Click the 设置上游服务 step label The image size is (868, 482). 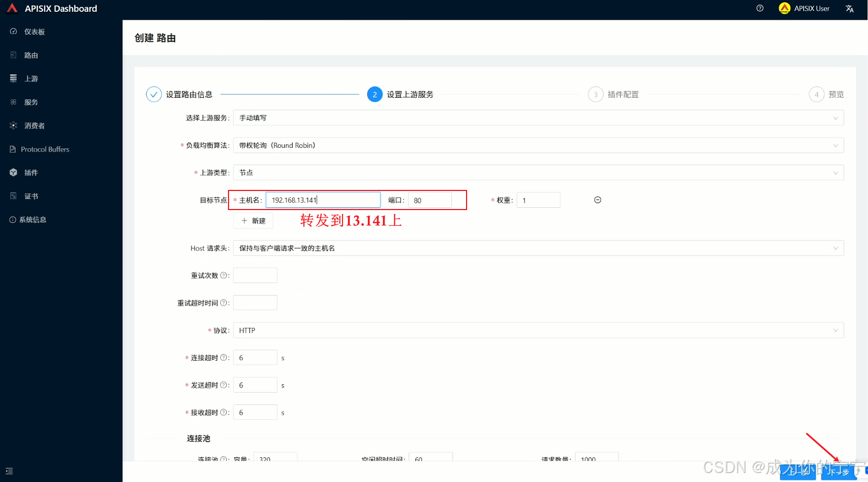click(410, 94)
